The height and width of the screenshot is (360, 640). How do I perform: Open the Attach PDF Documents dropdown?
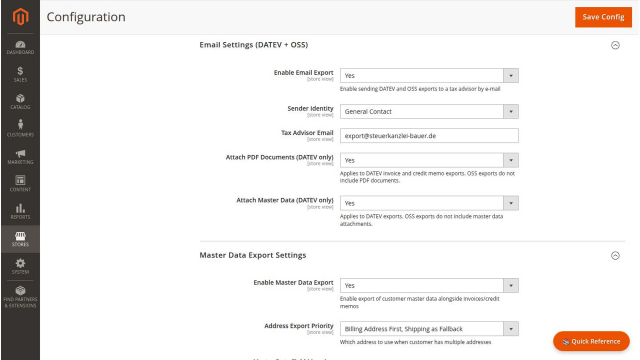click(429, 160)
